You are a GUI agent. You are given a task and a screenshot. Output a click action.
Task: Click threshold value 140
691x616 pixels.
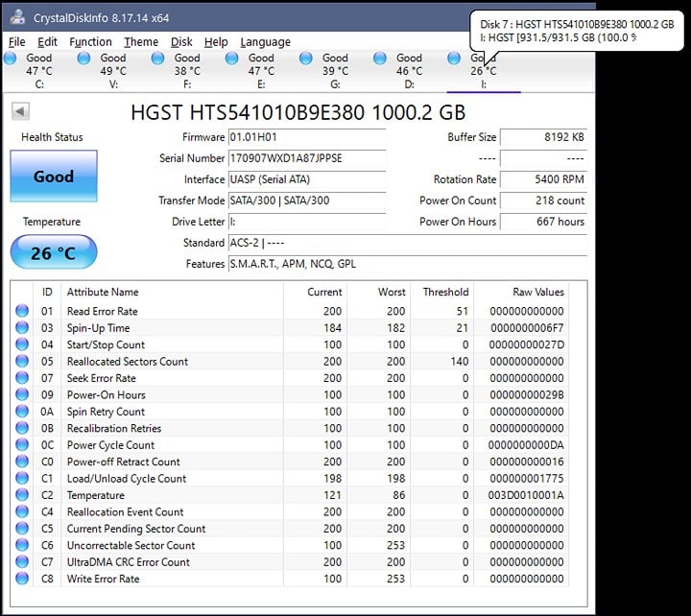pos(459,362)
